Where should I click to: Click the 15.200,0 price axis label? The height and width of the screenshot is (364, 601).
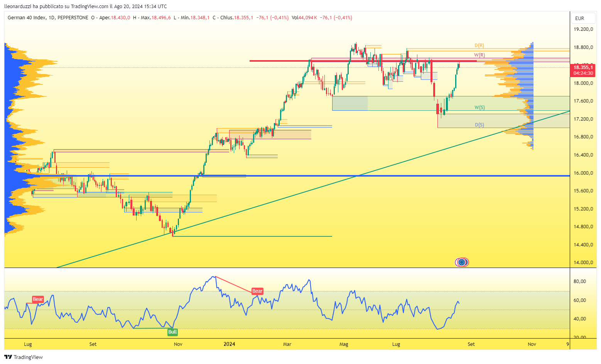583,209
